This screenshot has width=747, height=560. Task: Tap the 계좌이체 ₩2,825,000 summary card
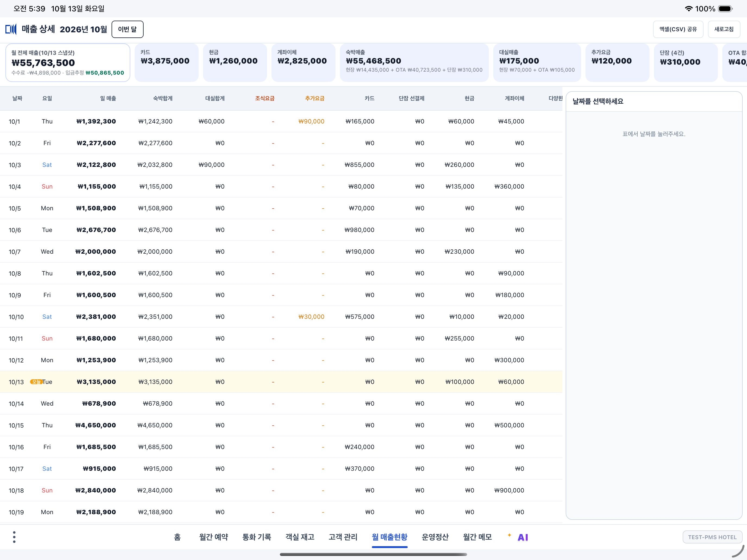pyautogui.click(x=303, y=63)
